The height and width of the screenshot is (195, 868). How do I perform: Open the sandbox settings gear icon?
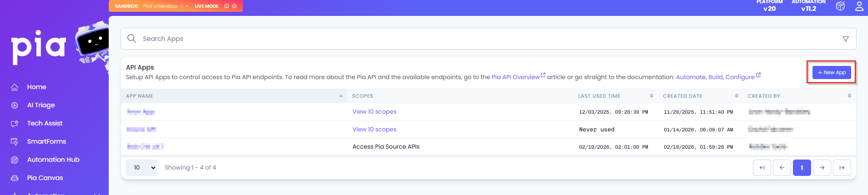(234, 6)
